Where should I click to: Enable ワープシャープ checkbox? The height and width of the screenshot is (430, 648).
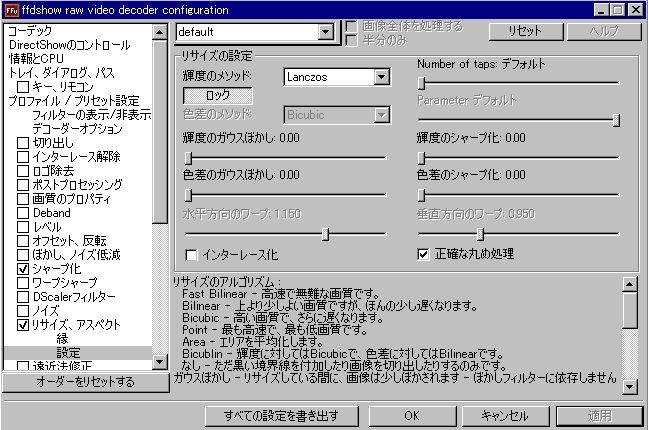tap(23, 283)
